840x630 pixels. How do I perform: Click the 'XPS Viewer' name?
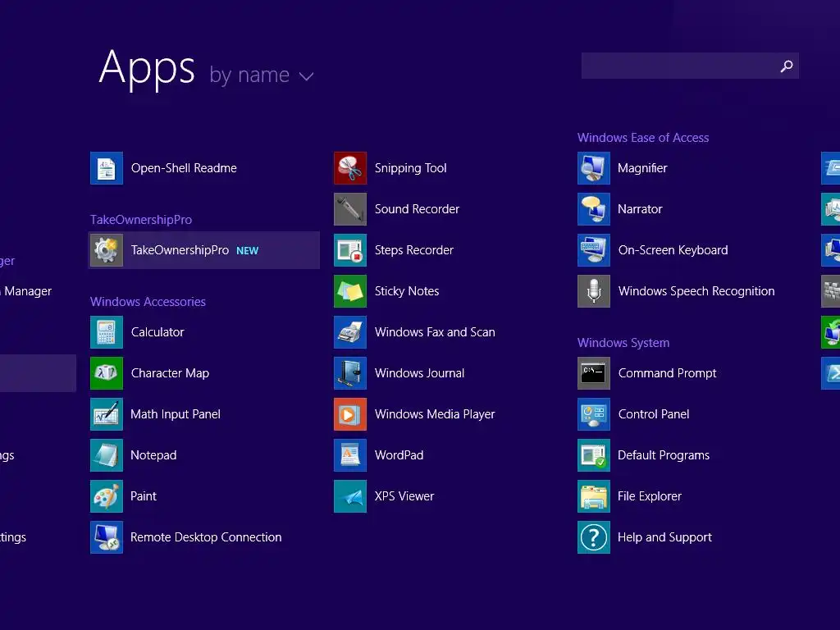pos(404,496)
